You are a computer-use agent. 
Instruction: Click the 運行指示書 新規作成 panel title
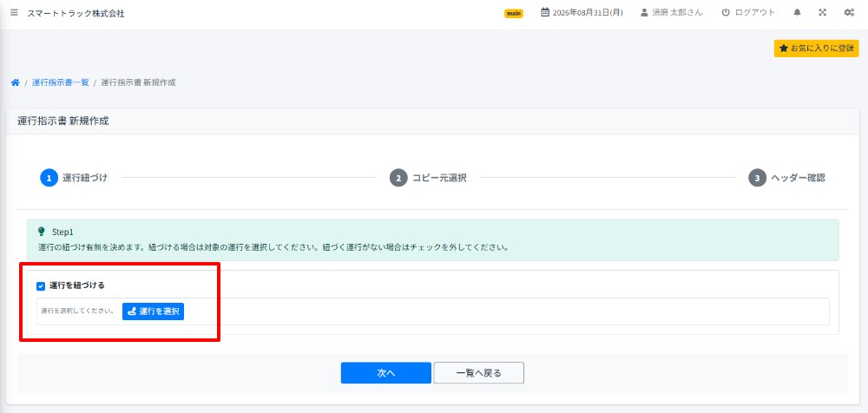pos(63,121)
